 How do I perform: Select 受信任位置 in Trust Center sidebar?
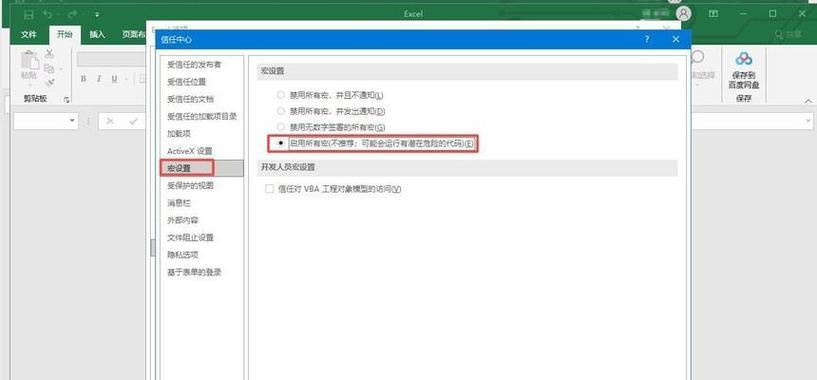click(202, 82)
